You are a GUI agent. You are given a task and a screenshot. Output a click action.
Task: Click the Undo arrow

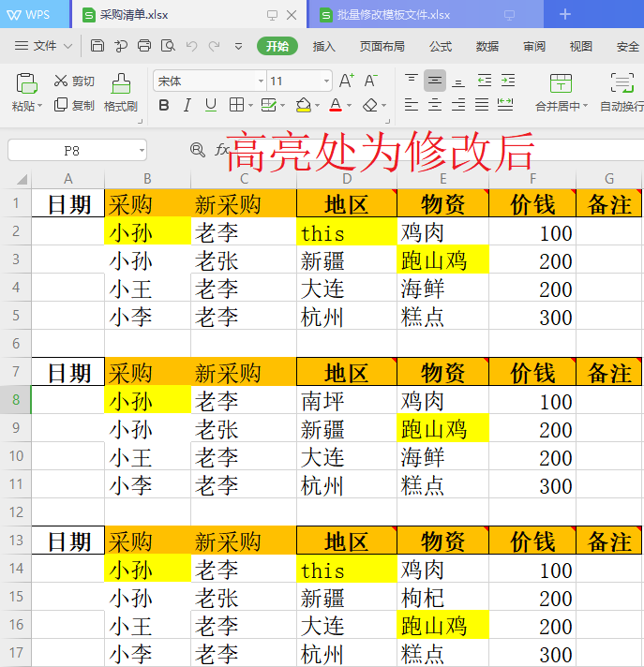click(191, 46)
